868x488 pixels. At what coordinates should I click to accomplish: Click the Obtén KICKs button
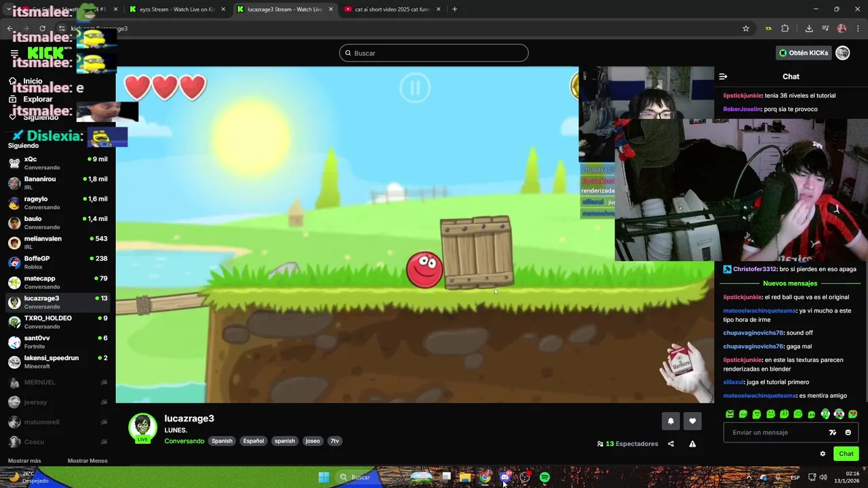[804, 53]
